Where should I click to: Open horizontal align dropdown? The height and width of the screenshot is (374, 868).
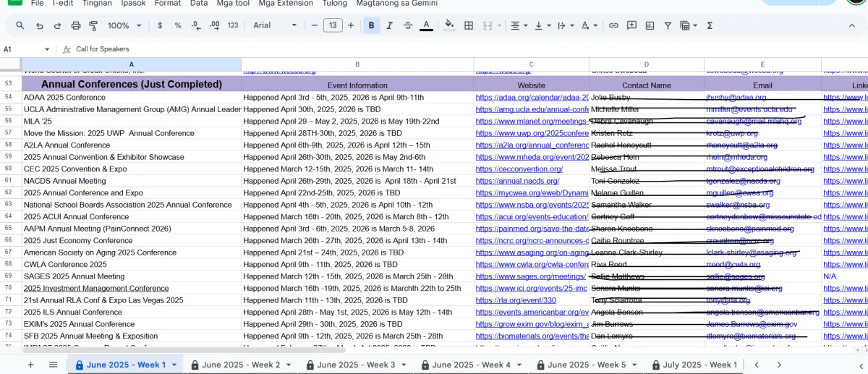tap(519, 25)
